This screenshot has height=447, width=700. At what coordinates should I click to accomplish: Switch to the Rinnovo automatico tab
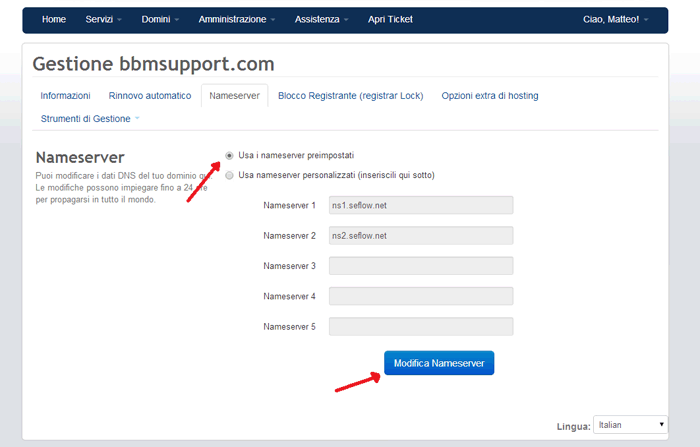(149, 96)
